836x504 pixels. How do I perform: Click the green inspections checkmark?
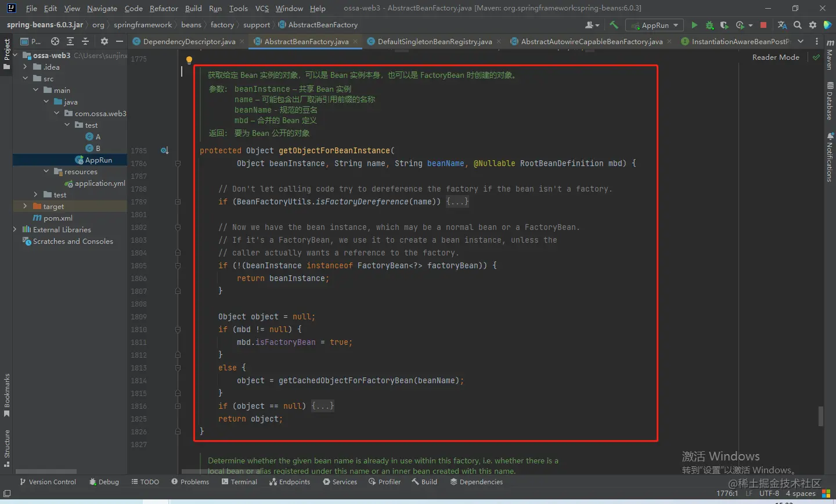816,57
